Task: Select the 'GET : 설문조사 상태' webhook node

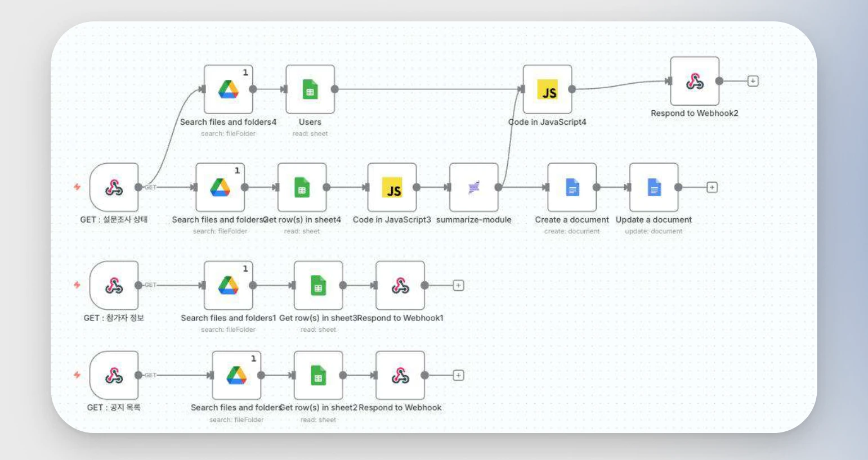Action: pyautogui.click(x=114, y=187)
